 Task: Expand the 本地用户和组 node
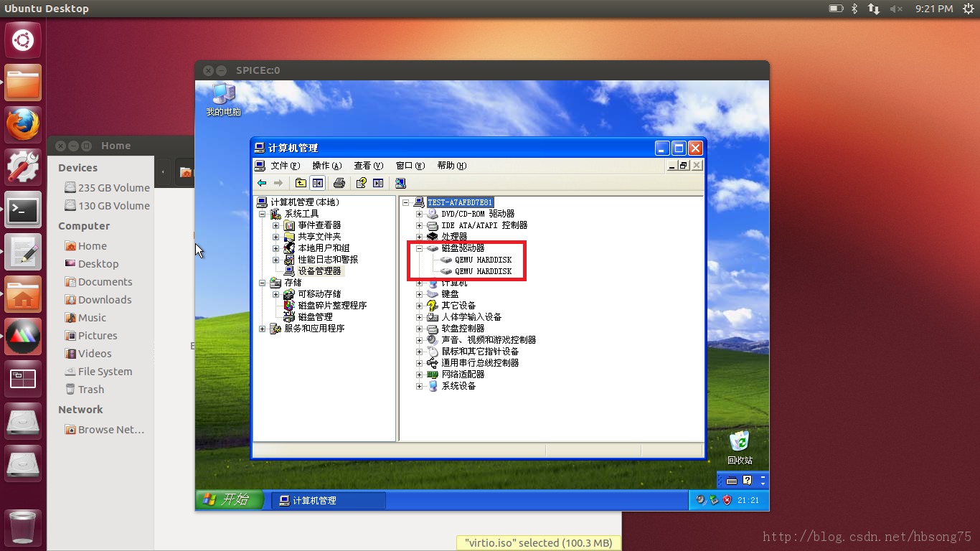[275, 248]
